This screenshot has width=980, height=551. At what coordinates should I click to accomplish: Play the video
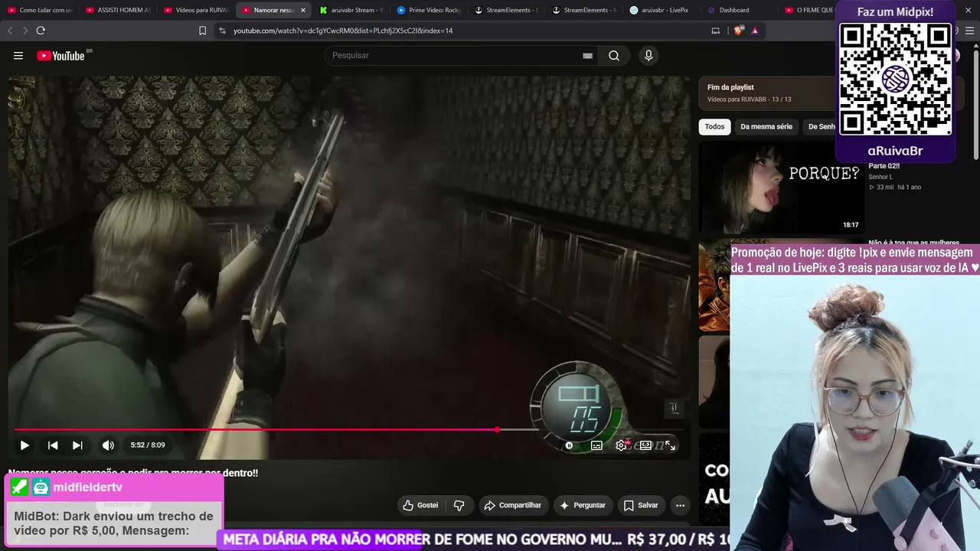point(24,445)
